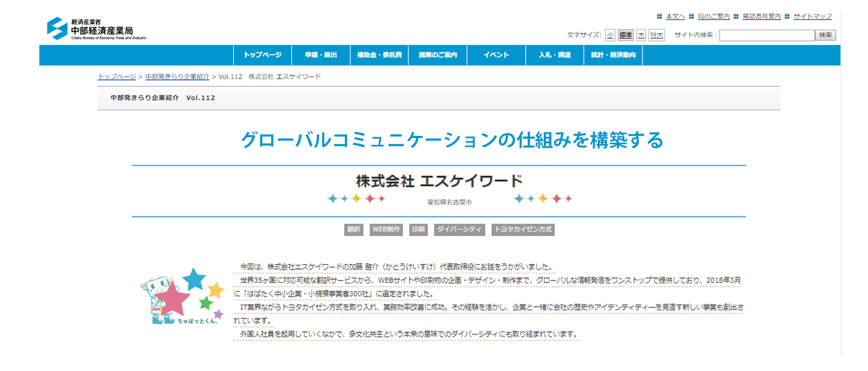Click the 中部経済産業局 logo
The image size is (868, 371).
97,28
